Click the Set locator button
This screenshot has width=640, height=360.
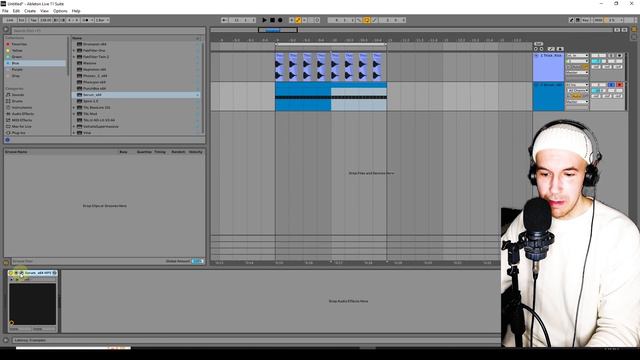(x=538, y=44)
